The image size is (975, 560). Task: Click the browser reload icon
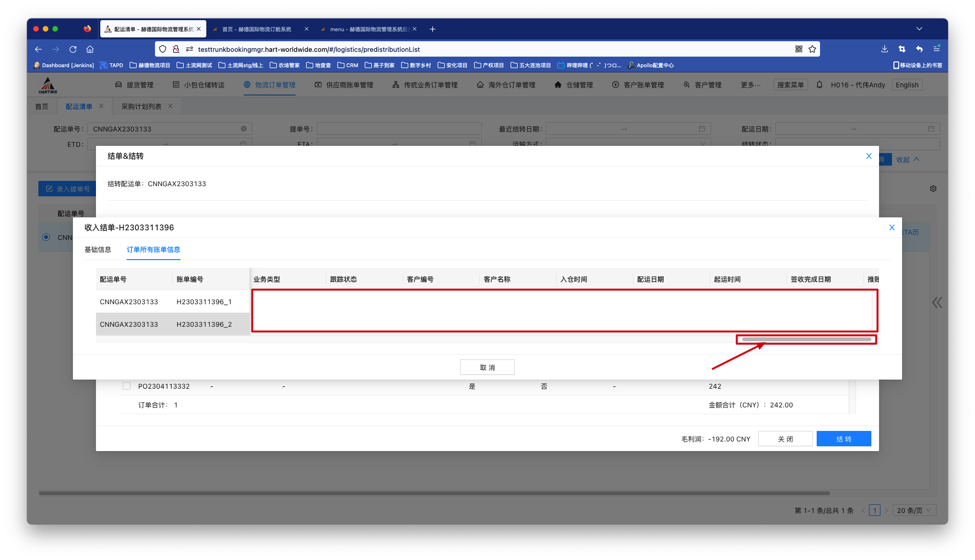point(73,49)
